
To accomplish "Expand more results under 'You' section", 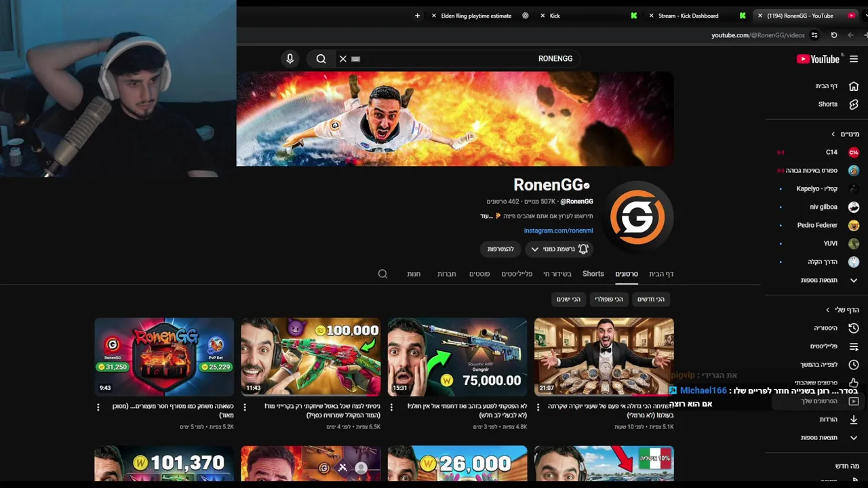I will click(x=854, y=438).
